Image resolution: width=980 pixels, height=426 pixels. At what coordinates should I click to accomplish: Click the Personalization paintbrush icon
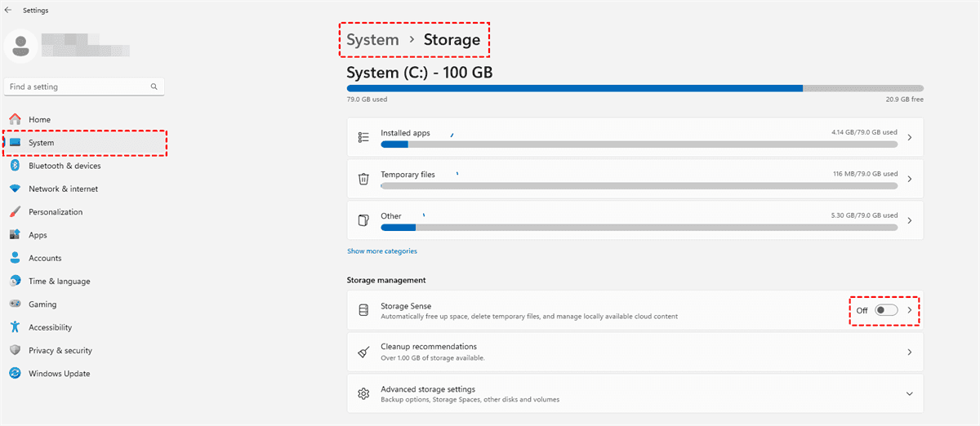pyautogui.click(x=15, y=212)
